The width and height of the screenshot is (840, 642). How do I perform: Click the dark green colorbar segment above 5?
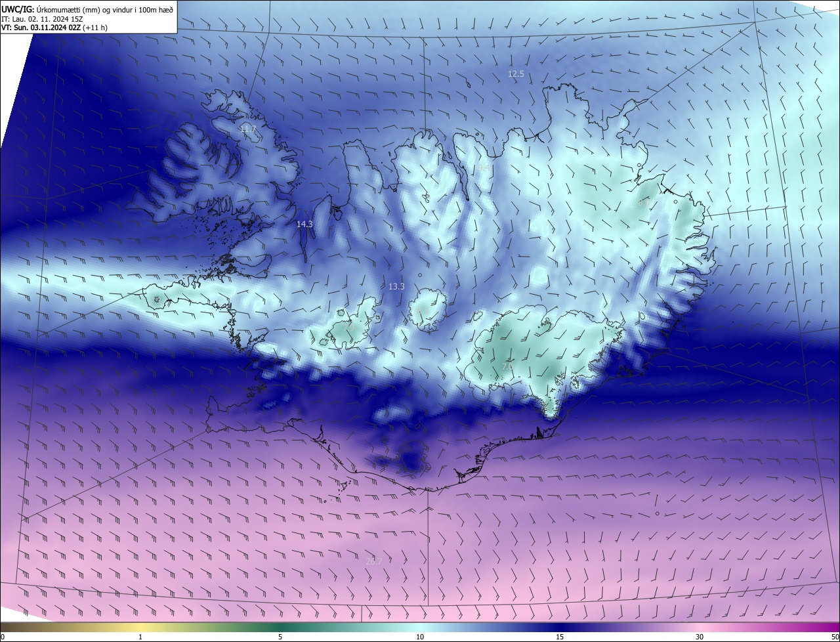pos(280,627)
